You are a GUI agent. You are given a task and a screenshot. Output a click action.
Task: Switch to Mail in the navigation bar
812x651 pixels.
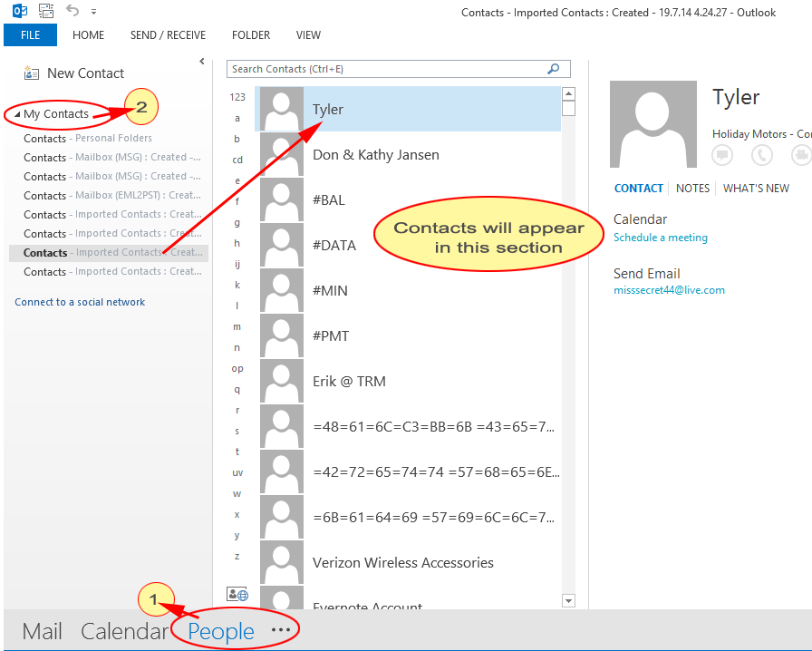[x=43, y=631]
